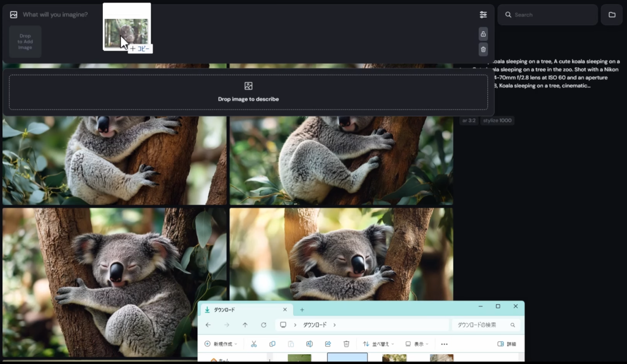Click the rename icon in Explorer toolbar
627x364 pixels.
[x=309, y=344]
